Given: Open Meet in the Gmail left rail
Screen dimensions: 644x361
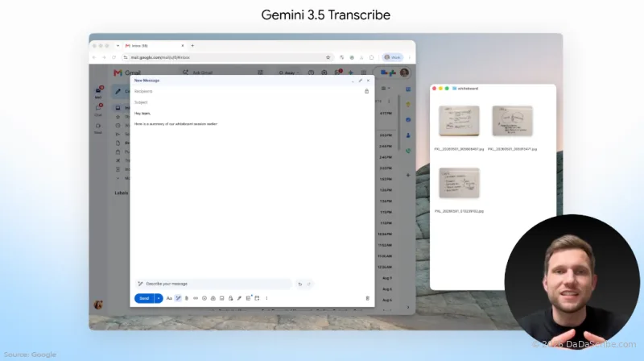Looking at the screenshot, I should click(x=98, y=128).
